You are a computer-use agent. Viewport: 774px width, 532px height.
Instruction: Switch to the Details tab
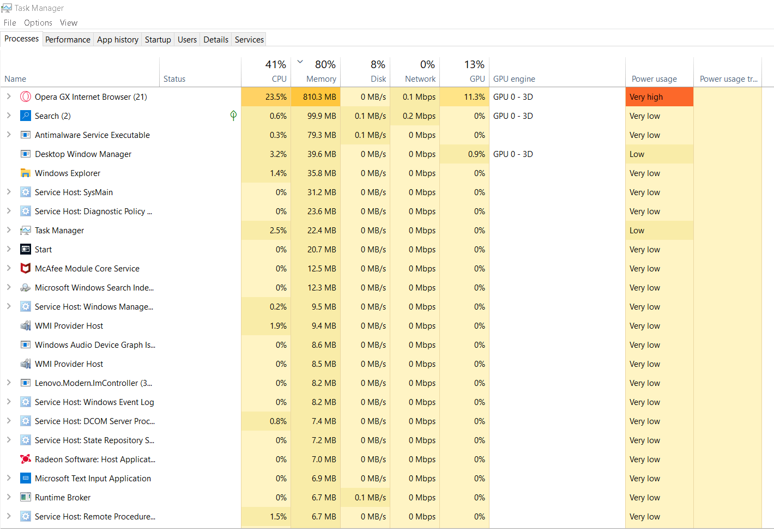216,40
